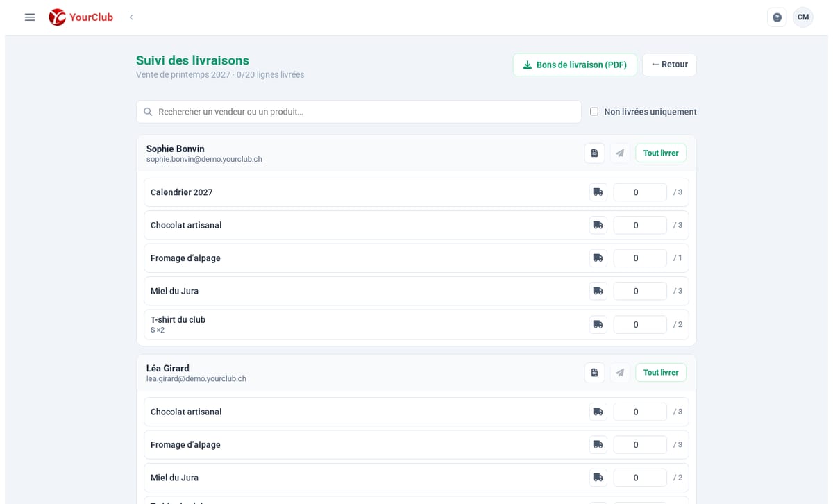Open Léa Girard's delivery slip document icon
The width and height of the screenshot is (833, 504).
[594, 373]
